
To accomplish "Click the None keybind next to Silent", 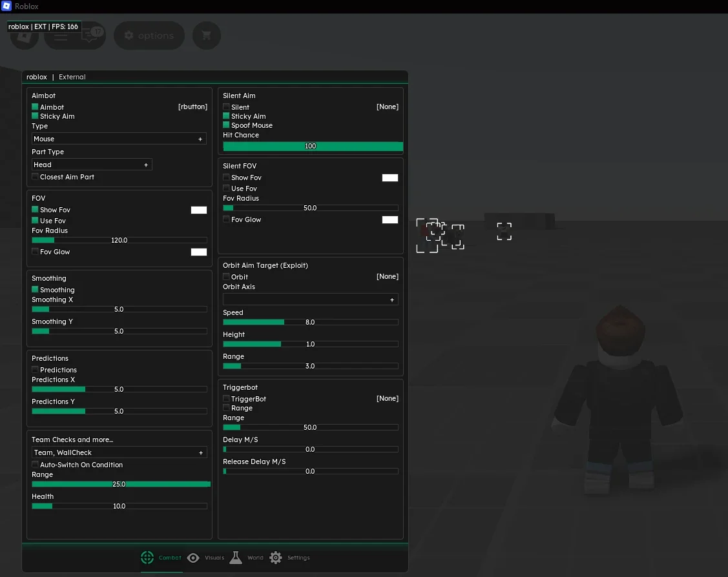I will coord(387,106).
